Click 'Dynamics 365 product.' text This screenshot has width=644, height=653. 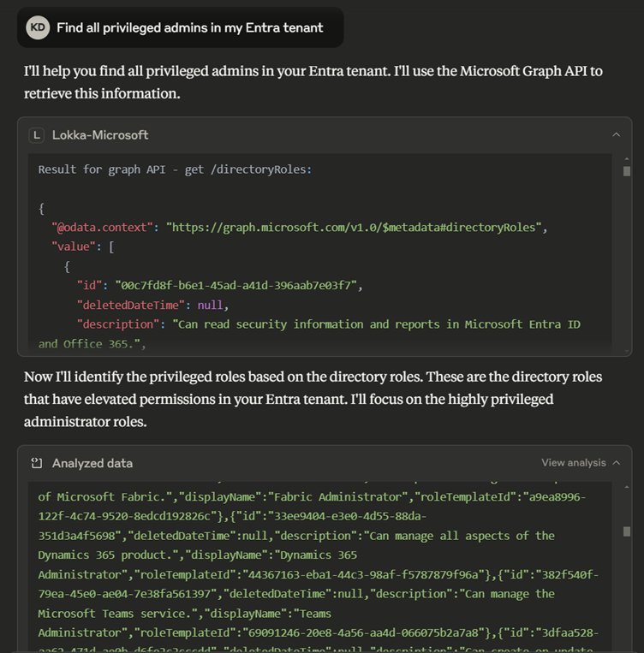(109, 555)
